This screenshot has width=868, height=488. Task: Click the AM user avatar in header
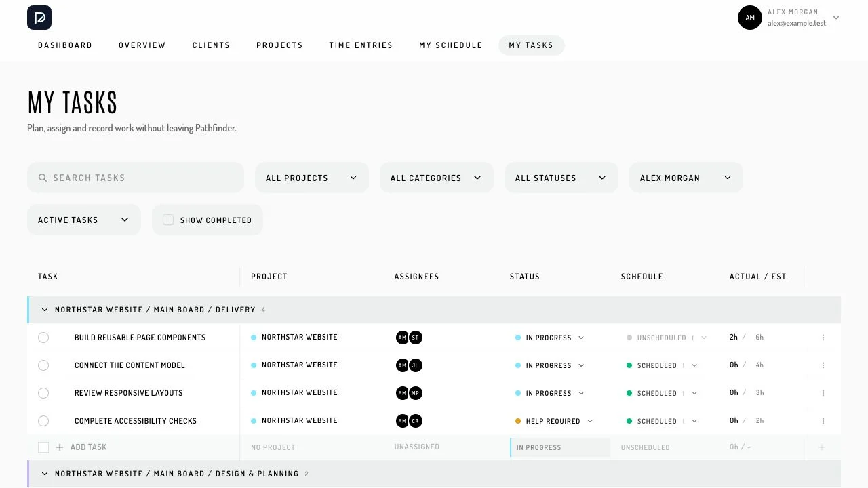tap(750, 18)
